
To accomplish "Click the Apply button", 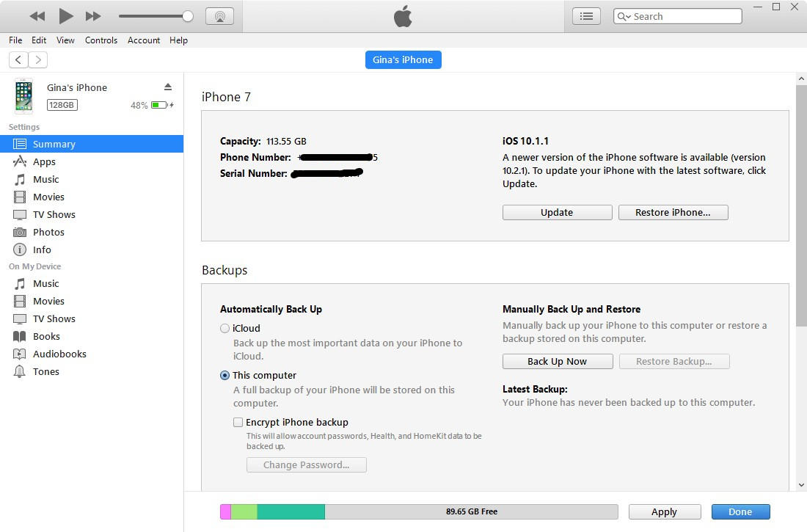I will pos(665,511).
